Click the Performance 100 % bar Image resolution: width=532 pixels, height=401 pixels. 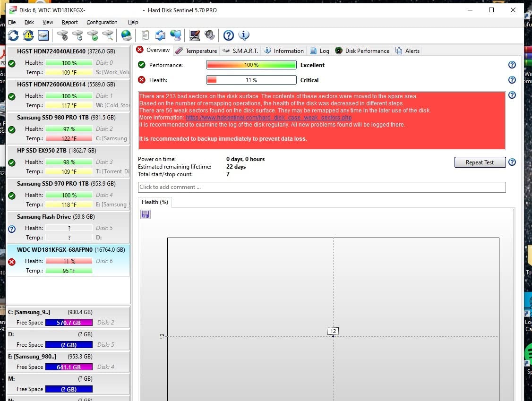click(251, 65)
